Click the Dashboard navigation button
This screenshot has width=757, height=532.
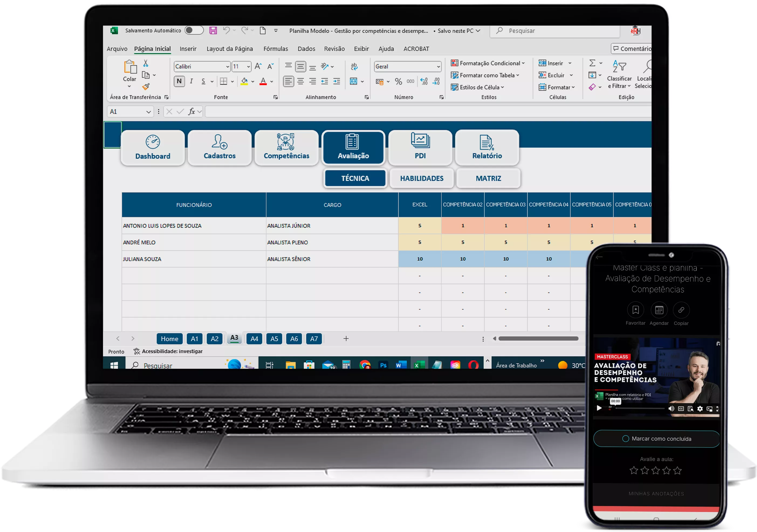153,147
